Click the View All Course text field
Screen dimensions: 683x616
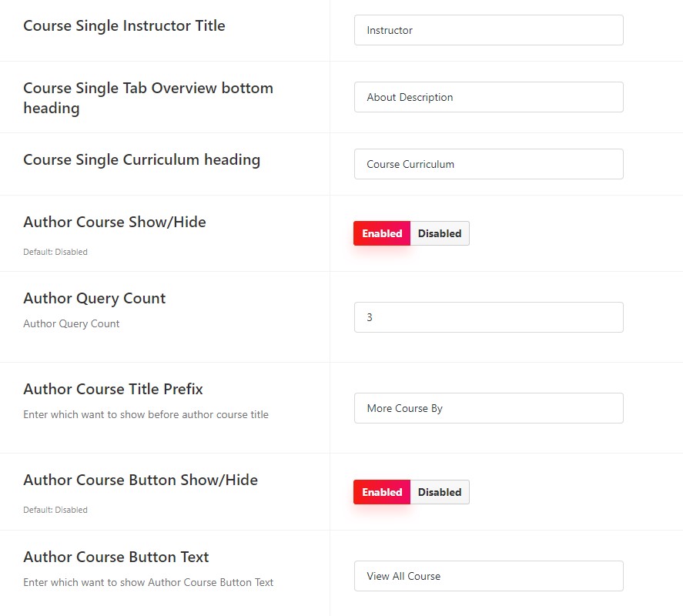pyautogui.click(x=489, y=576)
